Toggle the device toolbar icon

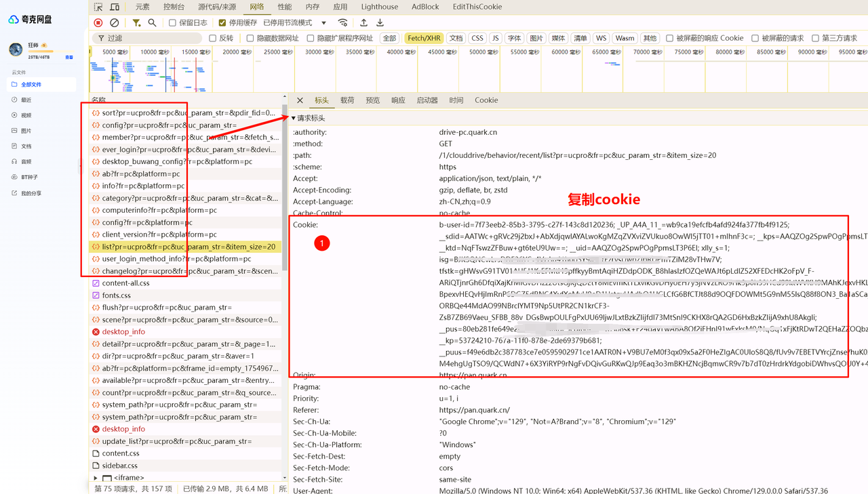115,7
